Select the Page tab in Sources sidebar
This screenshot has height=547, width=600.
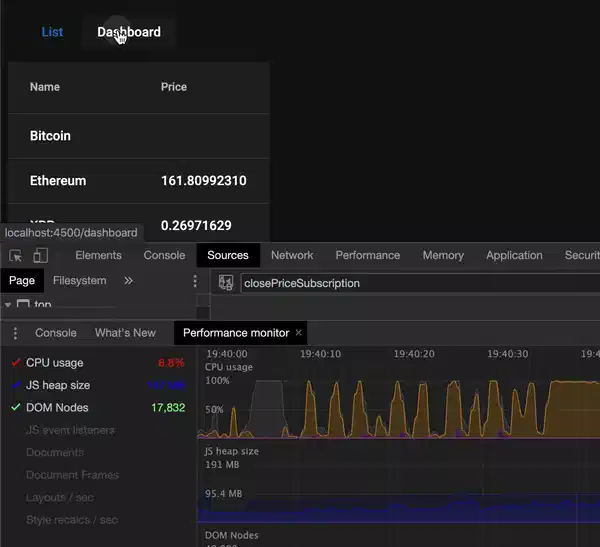(x=22, y=281)
